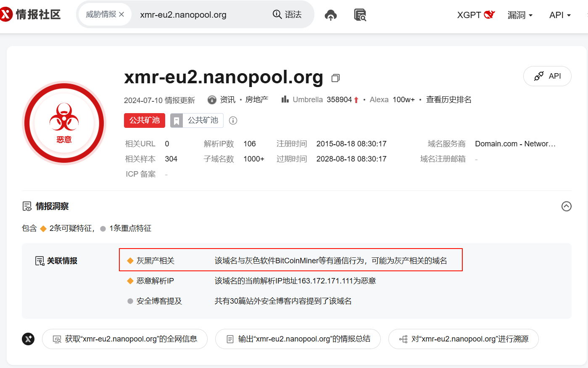Expand the 漏洞 dropdown menu

point(520,15)
